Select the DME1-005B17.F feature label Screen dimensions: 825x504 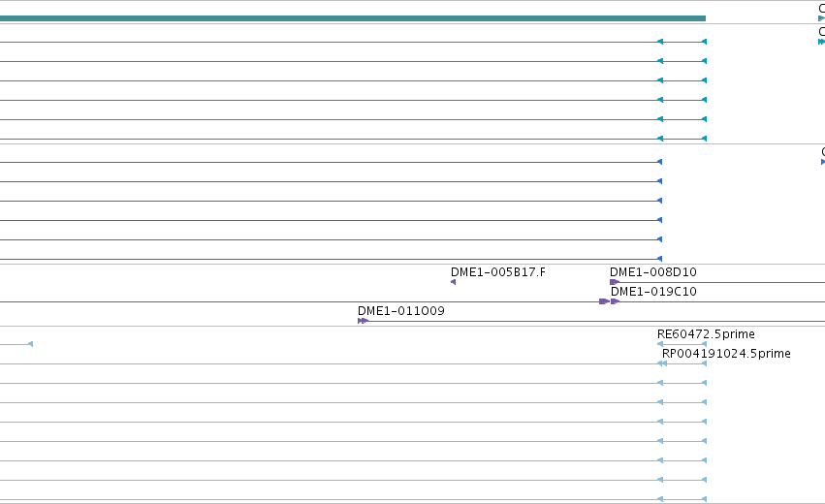coord(497,272)
